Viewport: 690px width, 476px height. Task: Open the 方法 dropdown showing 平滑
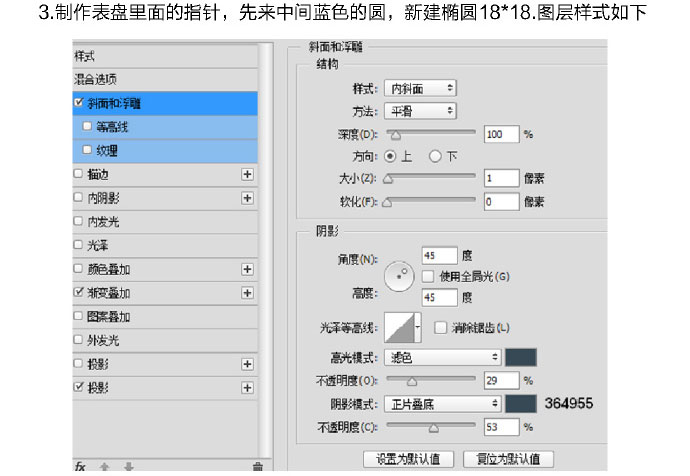pos(420,111)
